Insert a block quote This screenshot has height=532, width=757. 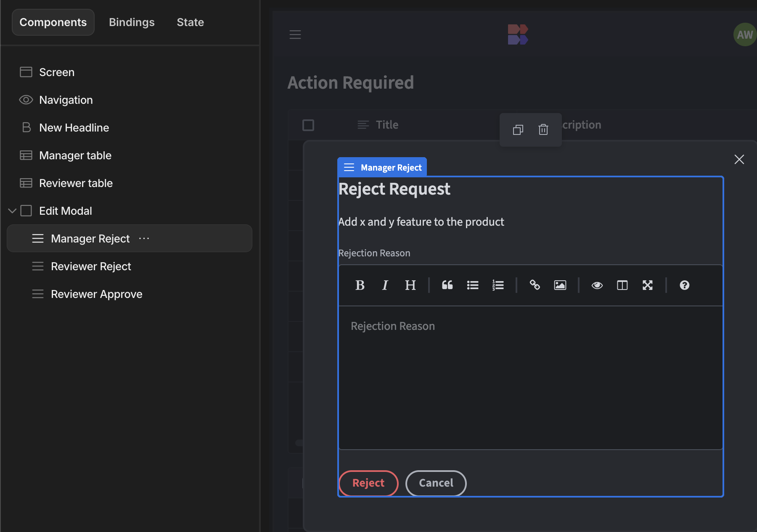[447, 285]
